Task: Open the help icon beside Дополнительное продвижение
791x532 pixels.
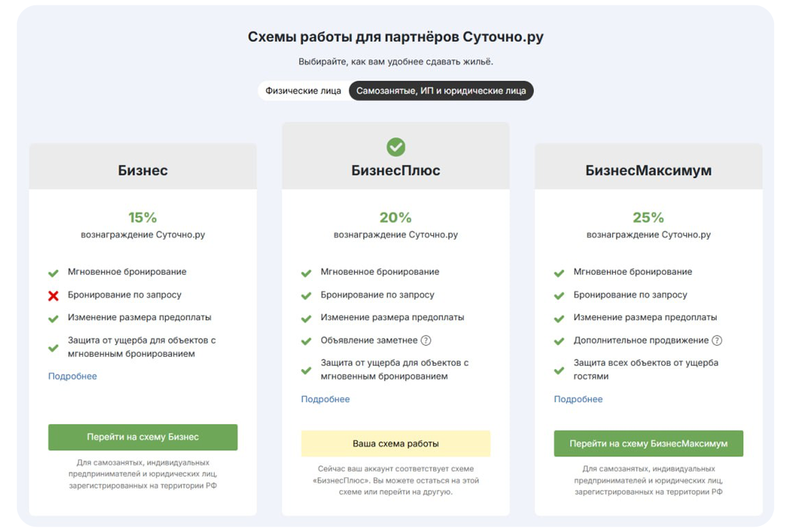Action: coord(717,340)
